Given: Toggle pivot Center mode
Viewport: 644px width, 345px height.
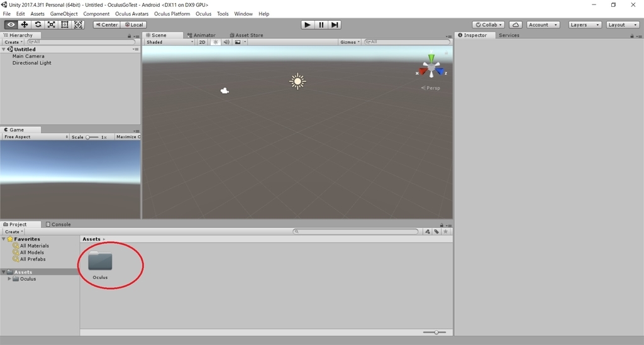Looking at the screenshot, I should 107,25.
